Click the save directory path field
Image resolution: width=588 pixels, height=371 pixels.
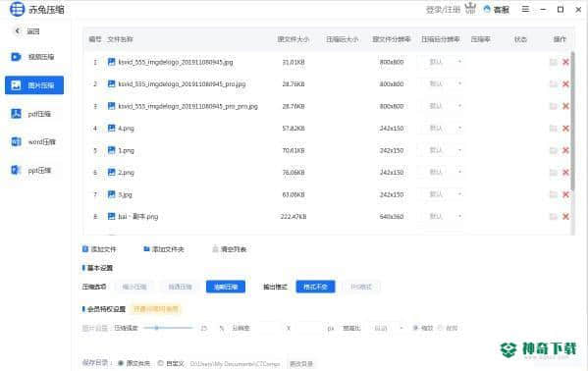click(236, 363)
